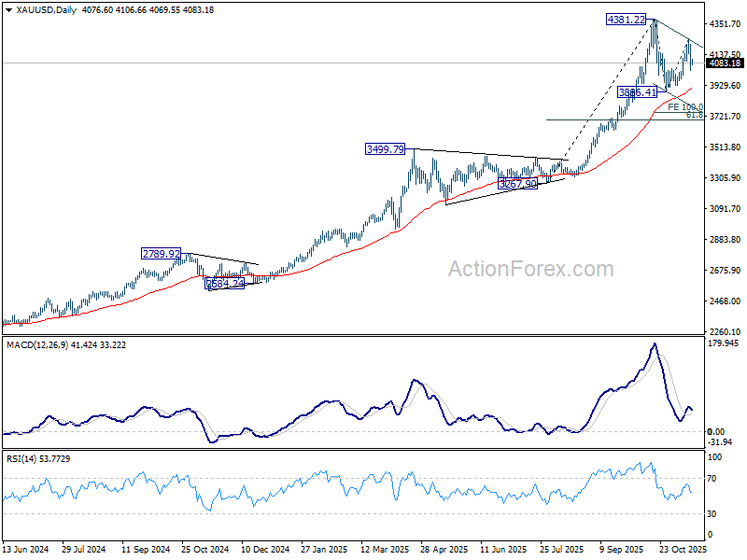This screenshot has width=747, height=560.
Task: Click the 179.945 MACD scale value
Action: click(x=723, y=343)
